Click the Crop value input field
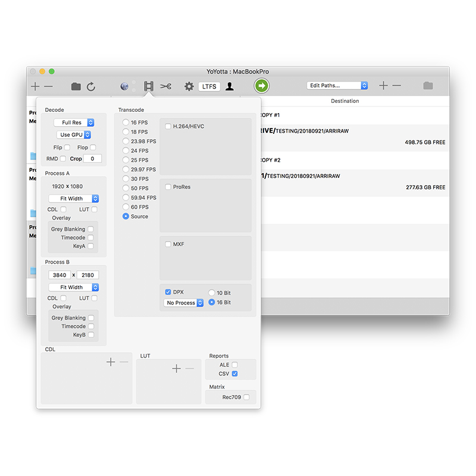Image resolution: width=476 pixels, height=476 pixels. pos(92,159)
